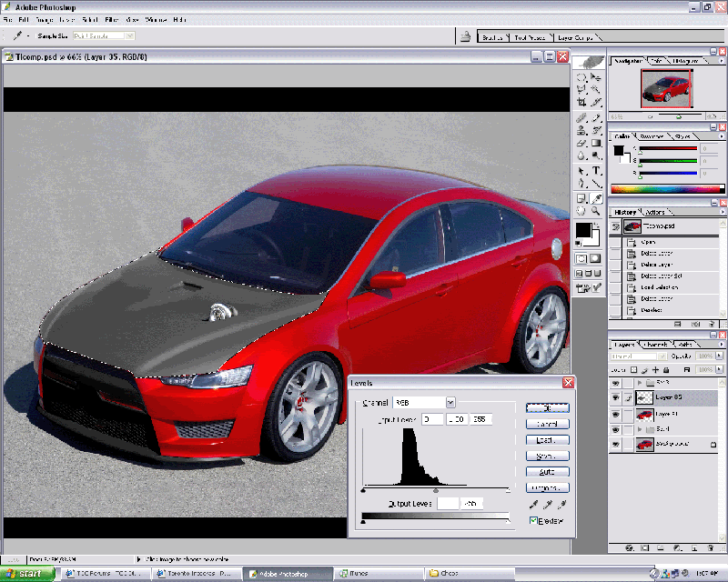Click the Auto button in Levels

click(548, 472)
